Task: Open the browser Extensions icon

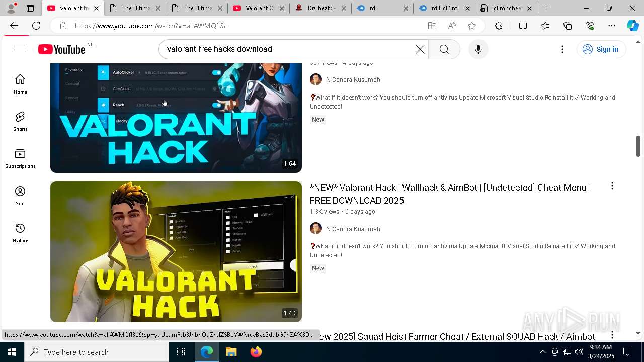Action: click(x=499, y=26)
